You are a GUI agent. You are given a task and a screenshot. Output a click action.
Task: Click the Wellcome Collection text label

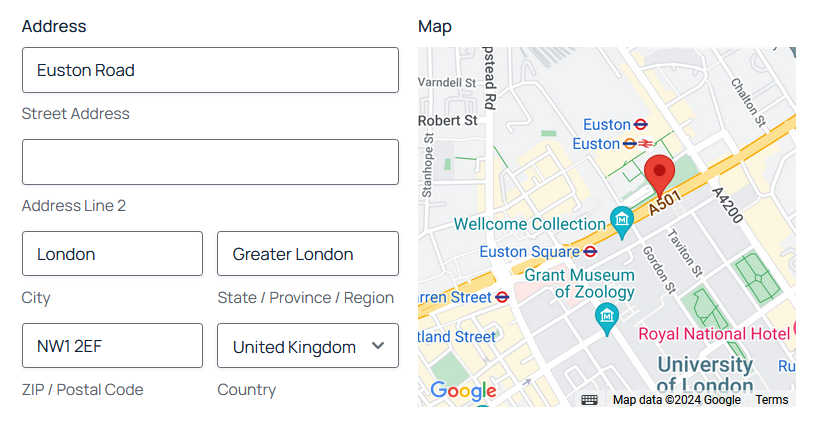tap(530, 224)
